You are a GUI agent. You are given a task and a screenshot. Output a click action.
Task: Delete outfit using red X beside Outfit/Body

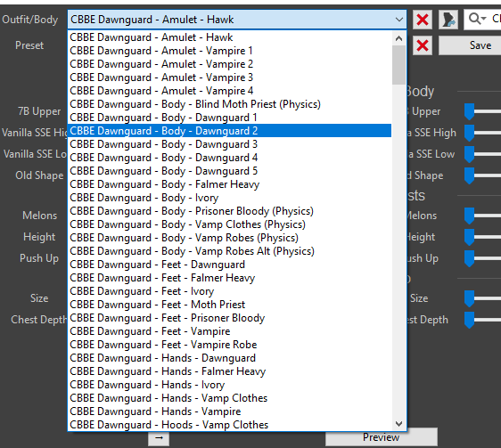point(423,20)
